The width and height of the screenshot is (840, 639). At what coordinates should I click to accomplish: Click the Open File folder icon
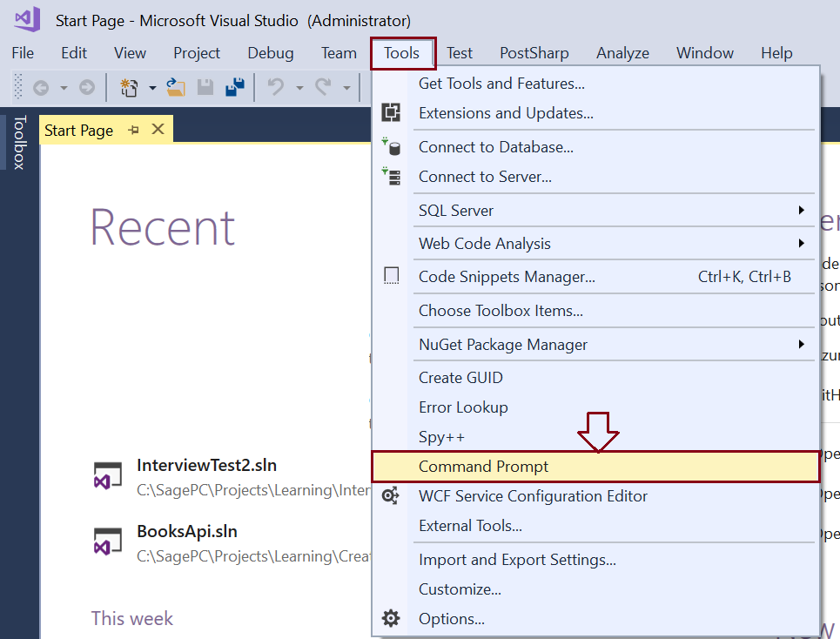tap(175, 87)
